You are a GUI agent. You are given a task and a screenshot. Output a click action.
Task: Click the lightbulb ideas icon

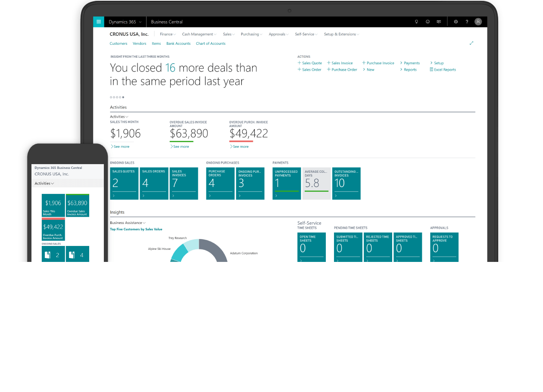[416, 22]
